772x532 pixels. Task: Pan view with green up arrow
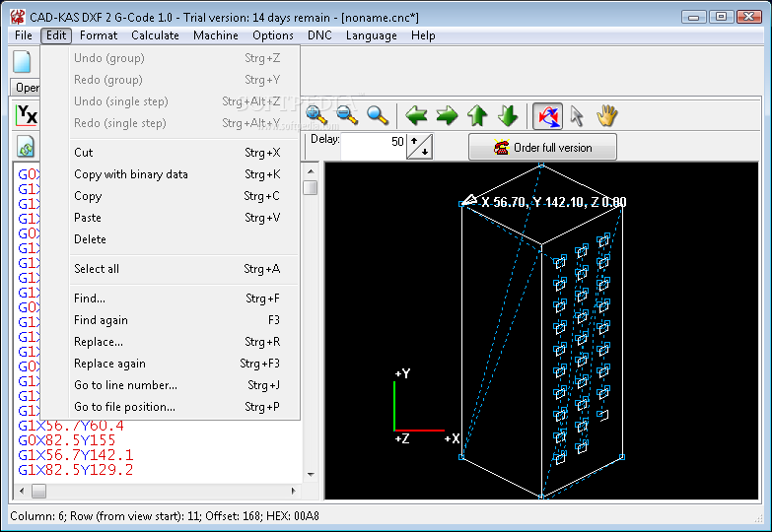[477, 115]
